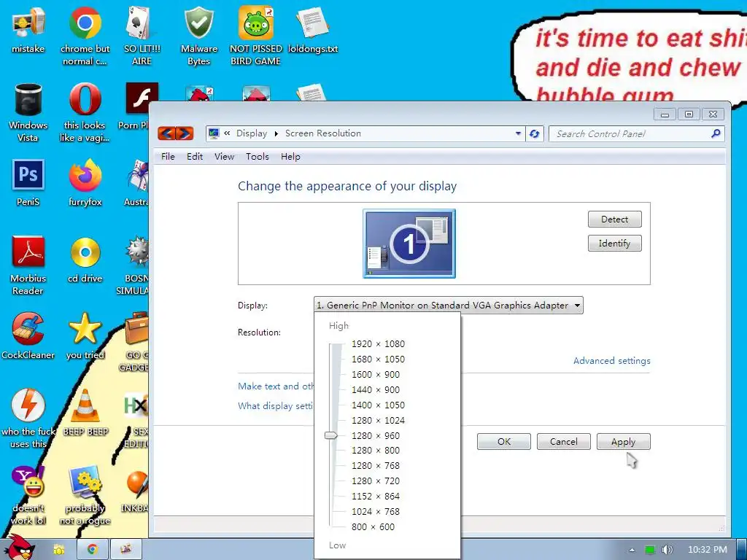747x560 pixels.
Task: Open 'doesn't work lol' messenger icon
Action: pyautogui.click(x=28, y=495)
